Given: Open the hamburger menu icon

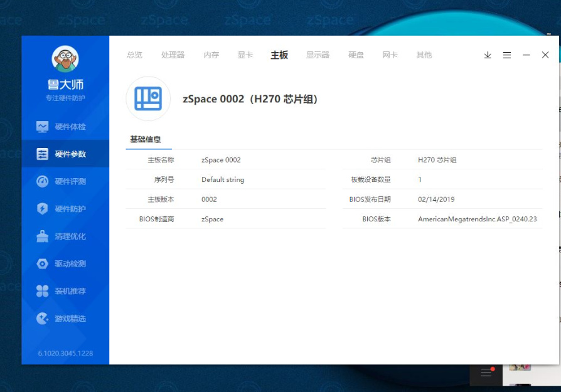Looking at the screenshot, I should (507, 55).
